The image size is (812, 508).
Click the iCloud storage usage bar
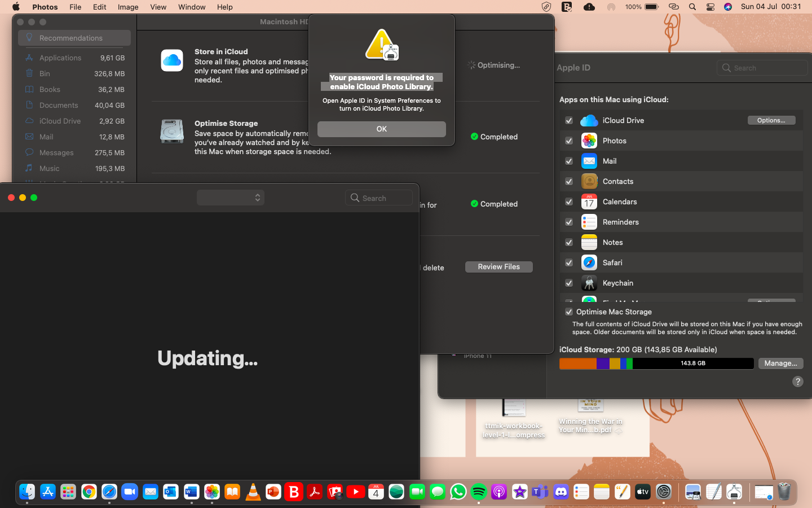point(656,364)
